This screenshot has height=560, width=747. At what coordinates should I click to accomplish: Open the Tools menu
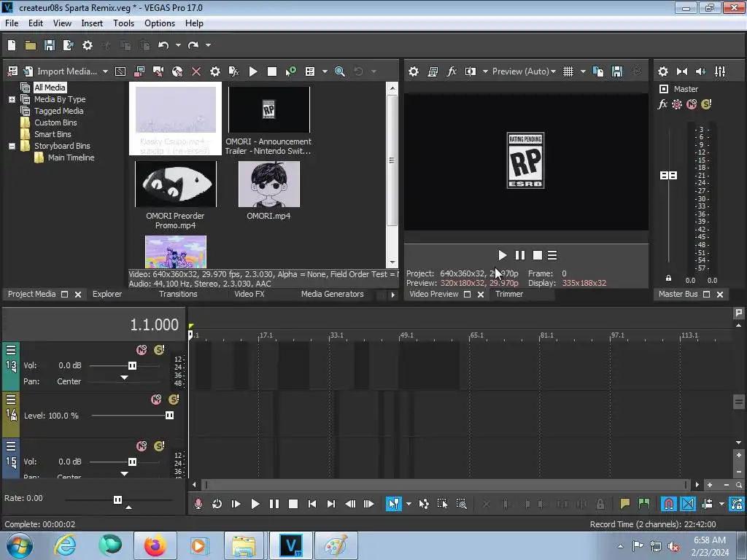tap(123, 23)
